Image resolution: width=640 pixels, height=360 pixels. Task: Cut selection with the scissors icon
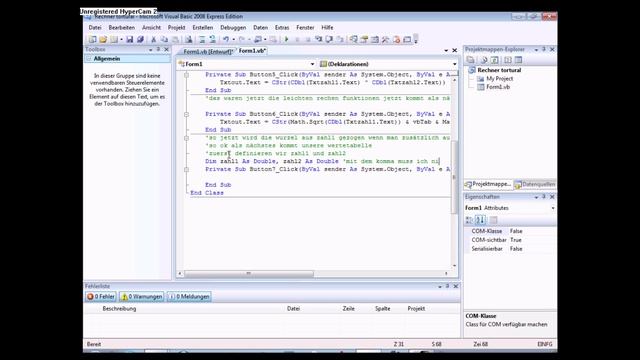click(153, 40)
